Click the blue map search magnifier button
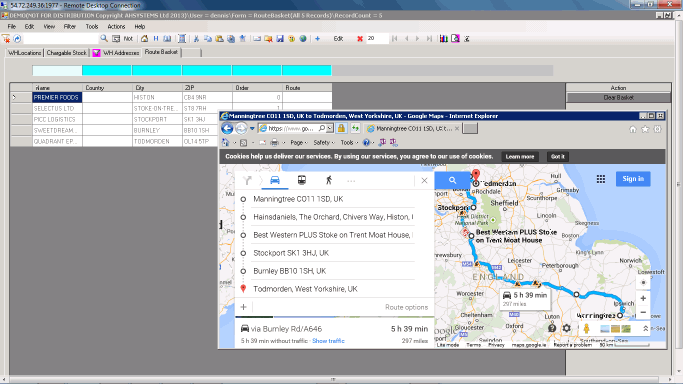 (453, 180)
